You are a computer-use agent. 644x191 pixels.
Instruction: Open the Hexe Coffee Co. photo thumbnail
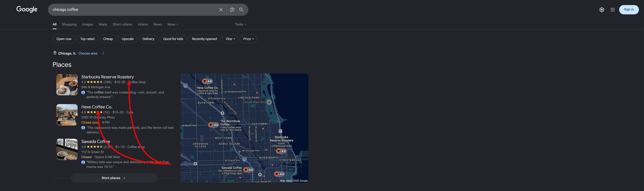click(x=67, y=115)
